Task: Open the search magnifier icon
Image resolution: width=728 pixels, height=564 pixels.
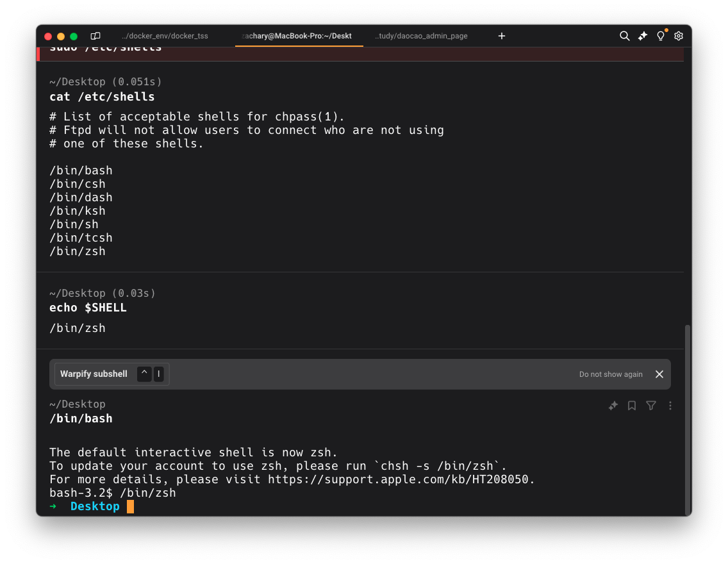Action: tap(624, 36)
